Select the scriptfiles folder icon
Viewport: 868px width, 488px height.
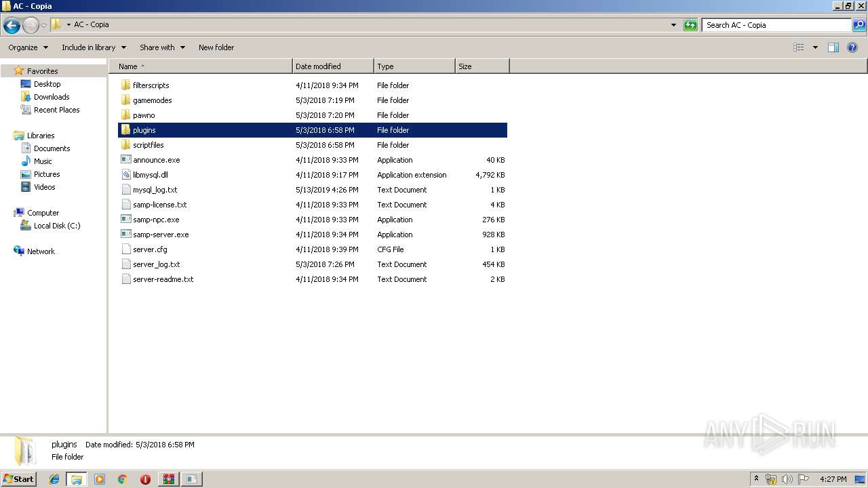point(125,145)
